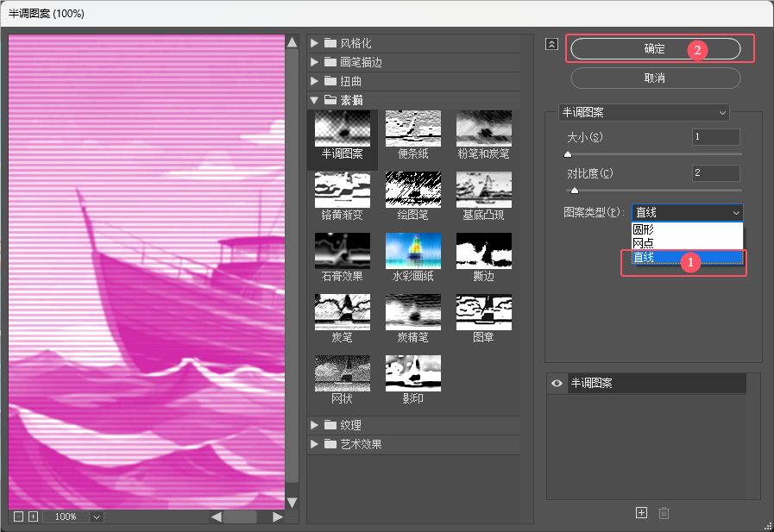774x532 pixels.
Task: Zoom out the preview with minus button
Action: tap(19, 516)
